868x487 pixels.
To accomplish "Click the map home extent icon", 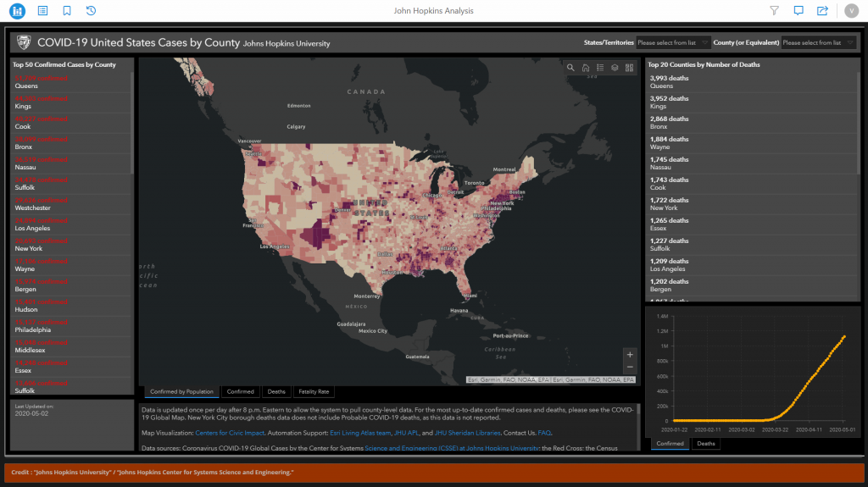I will 586,68.
